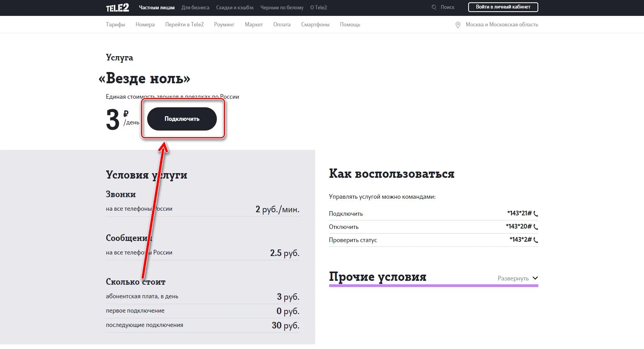
Task: Click phone icon next to *143*21#
Action: tap(536, 213)
